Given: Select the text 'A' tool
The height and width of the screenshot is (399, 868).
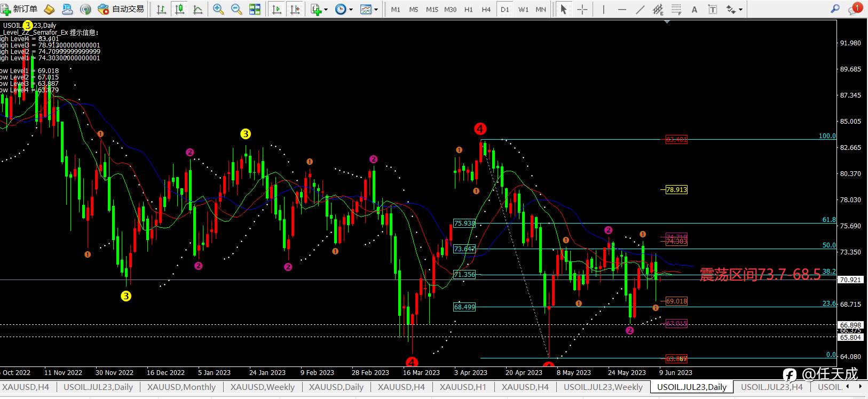Looking at the screenshot, I should [x=694, y=9].
